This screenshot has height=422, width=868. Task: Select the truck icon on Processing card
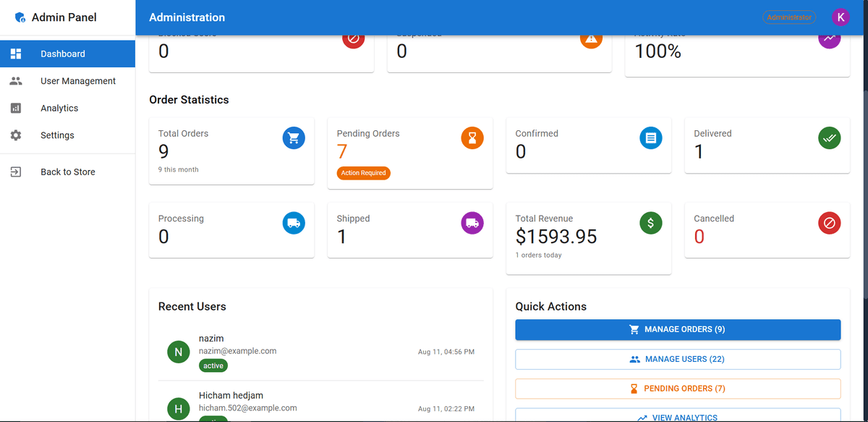294,223
